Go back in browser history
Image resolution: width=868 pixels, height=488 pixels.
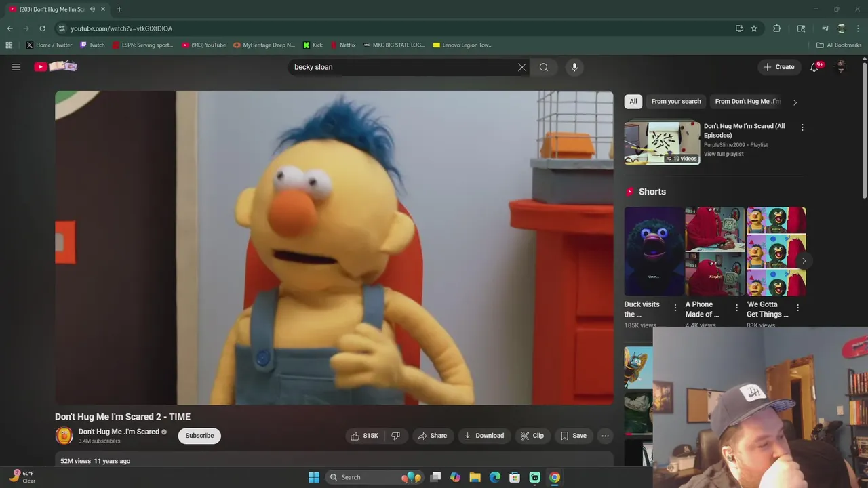pyautogui.click(x=9, y=28)
